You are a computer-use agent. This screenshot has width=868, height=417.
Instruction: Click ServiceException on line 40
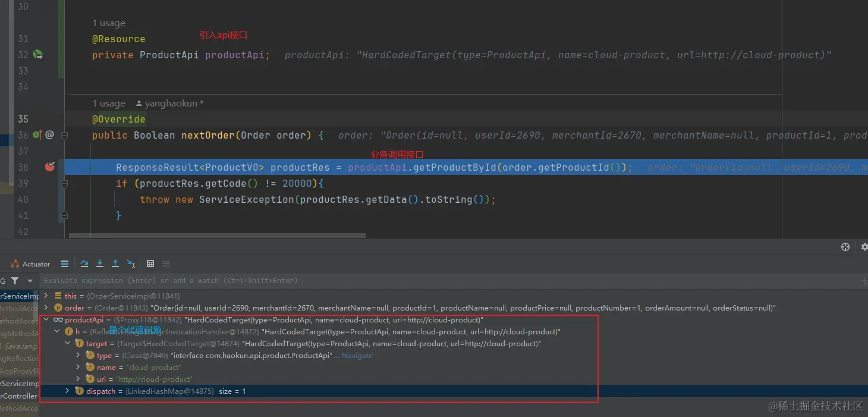coord(246,199)
